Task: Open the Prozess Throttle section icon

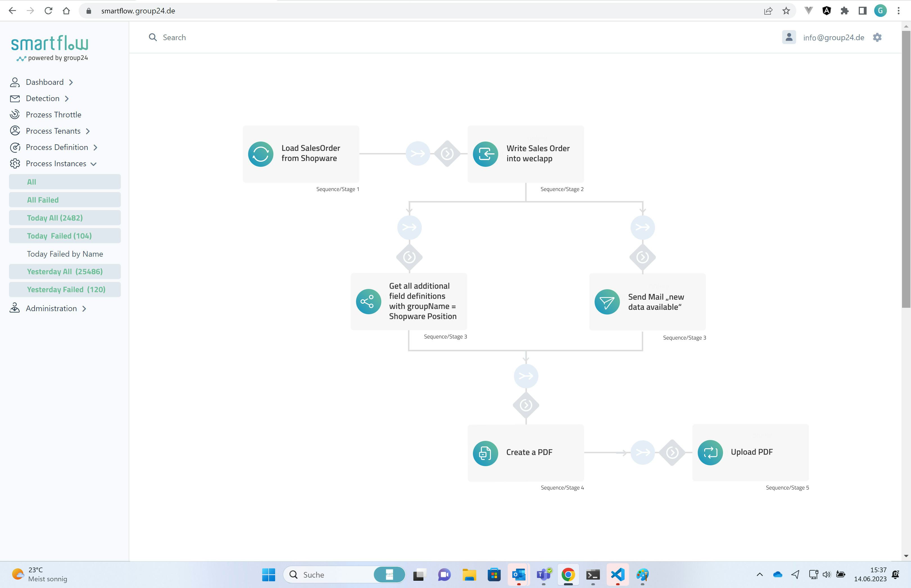Action: click(15, 115)
